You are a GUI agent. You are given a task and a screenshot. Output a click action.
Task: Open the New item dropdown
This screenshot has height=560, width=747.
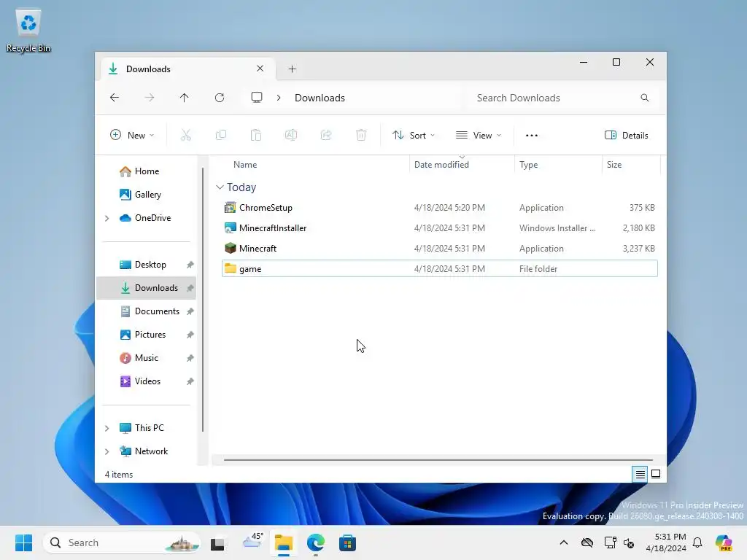pos(132,135)
